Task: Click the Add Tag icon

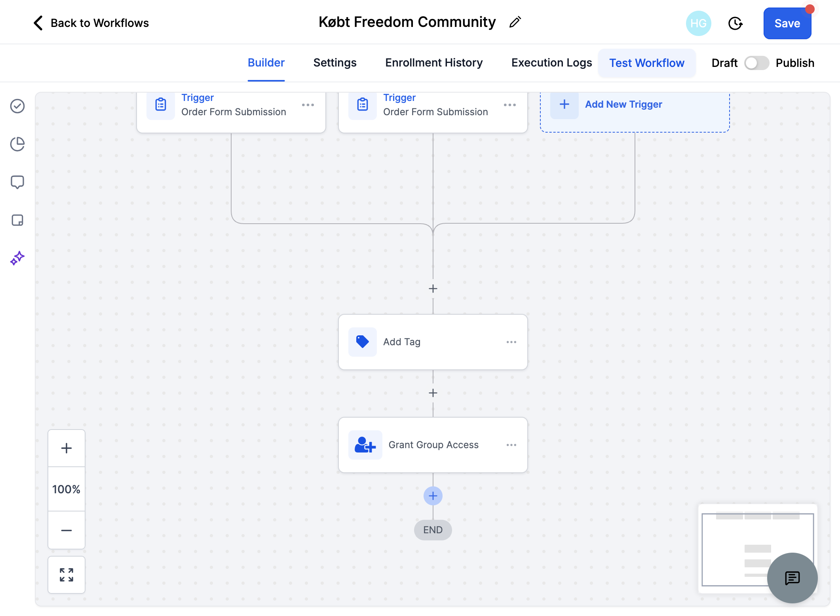Action: pyautogui.click(x=363, y=342)
